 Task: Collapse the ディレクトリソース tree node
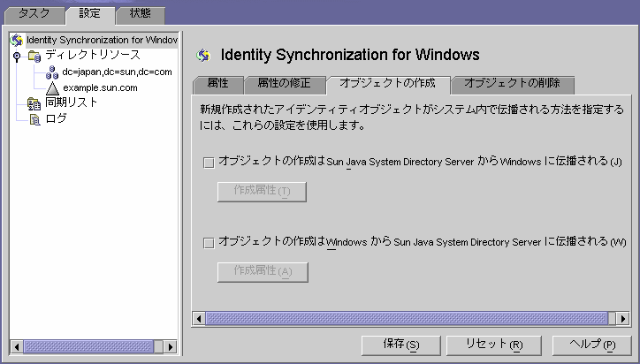(17, 56)
